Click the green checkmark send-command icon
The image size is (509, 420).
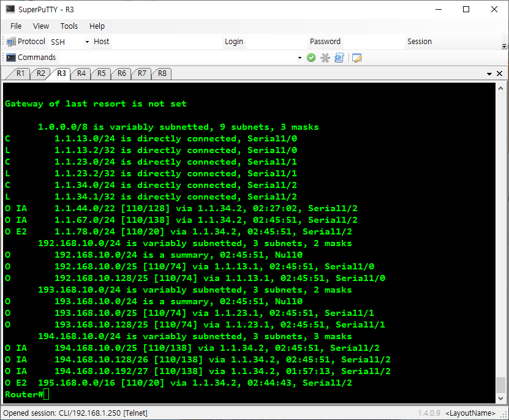coord(311,58)
